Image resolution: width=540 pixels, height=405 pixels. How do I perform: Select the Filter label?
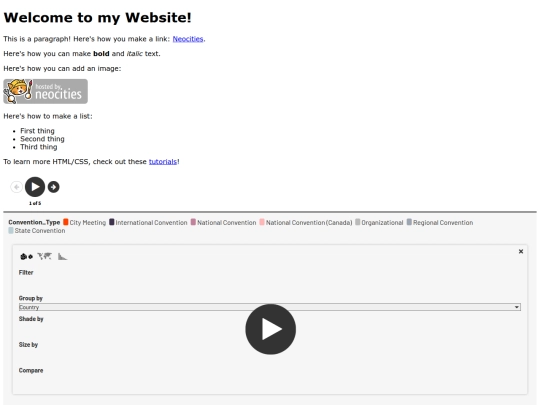pos(26,272)
